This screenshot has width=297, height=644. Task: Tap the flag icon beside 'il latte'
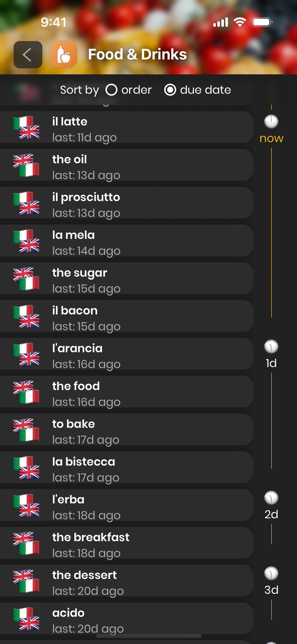[x=26, y=127]
